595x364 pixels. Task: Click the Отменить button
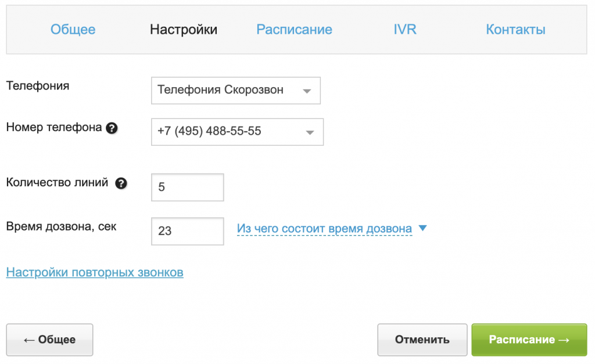click(x=422, y=340)
